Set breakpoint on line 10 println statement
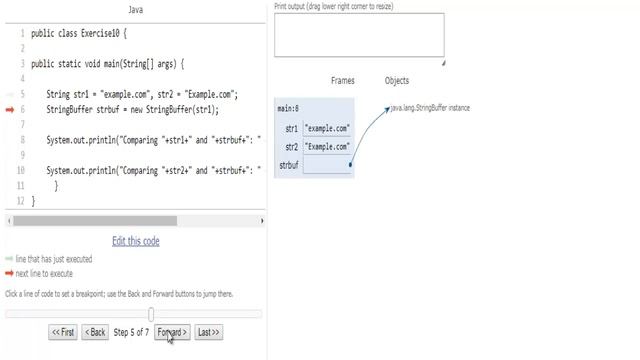Screen dimensions: 640x360 click(x=153, y=170)
